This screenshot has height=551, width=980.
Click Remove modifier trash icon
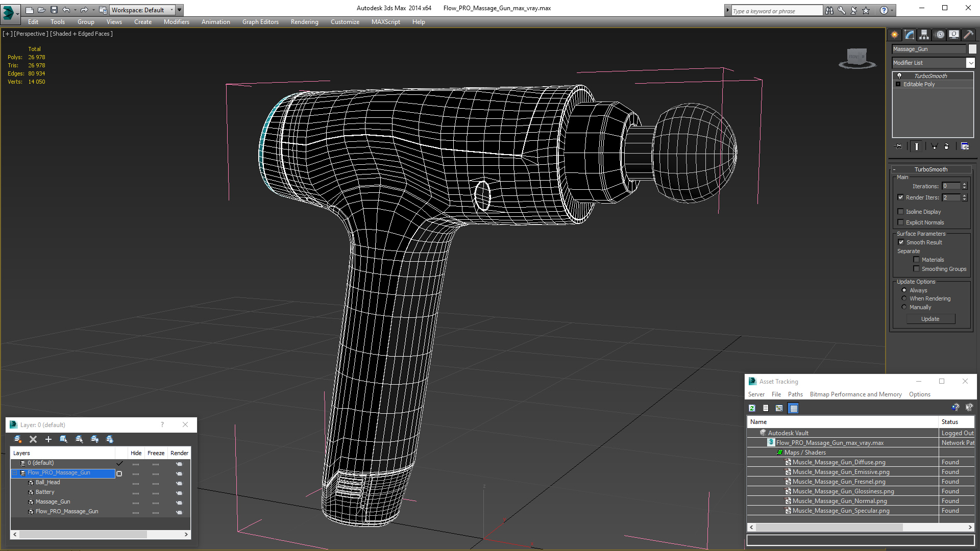click(x=946, y=146)
